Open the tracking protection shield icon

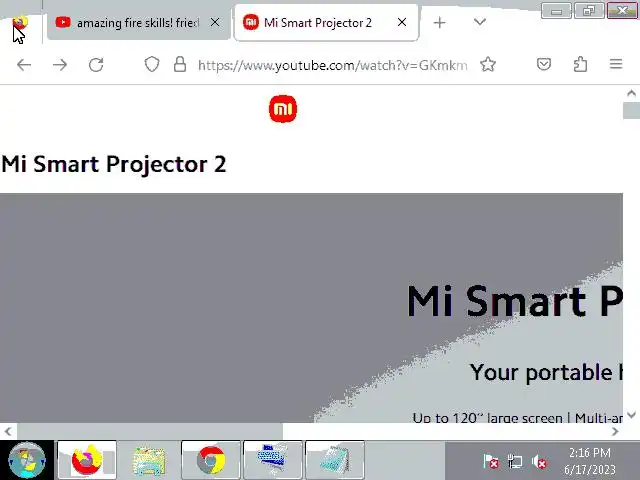(152, 64)
